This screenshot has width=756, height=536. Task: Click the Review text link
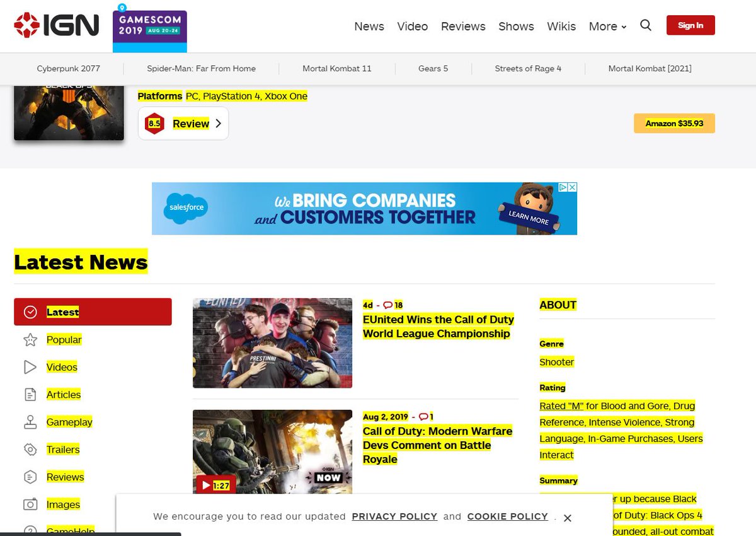(x=191, y=124)
